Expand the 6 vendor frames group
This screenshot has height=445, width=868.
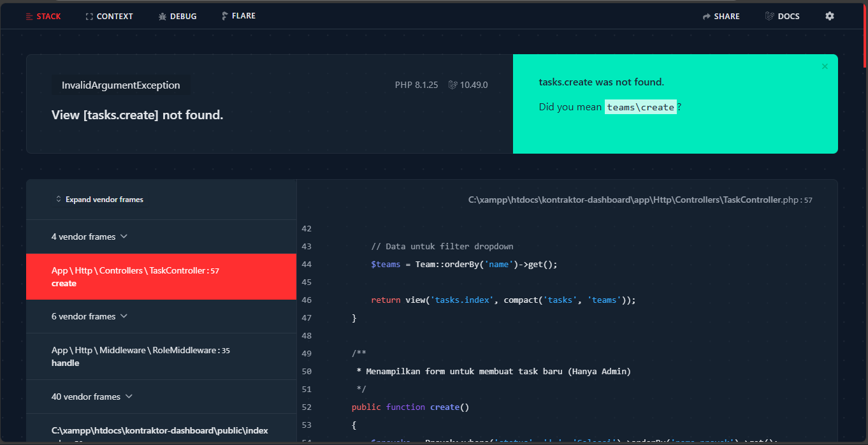[x=89, y=316]
